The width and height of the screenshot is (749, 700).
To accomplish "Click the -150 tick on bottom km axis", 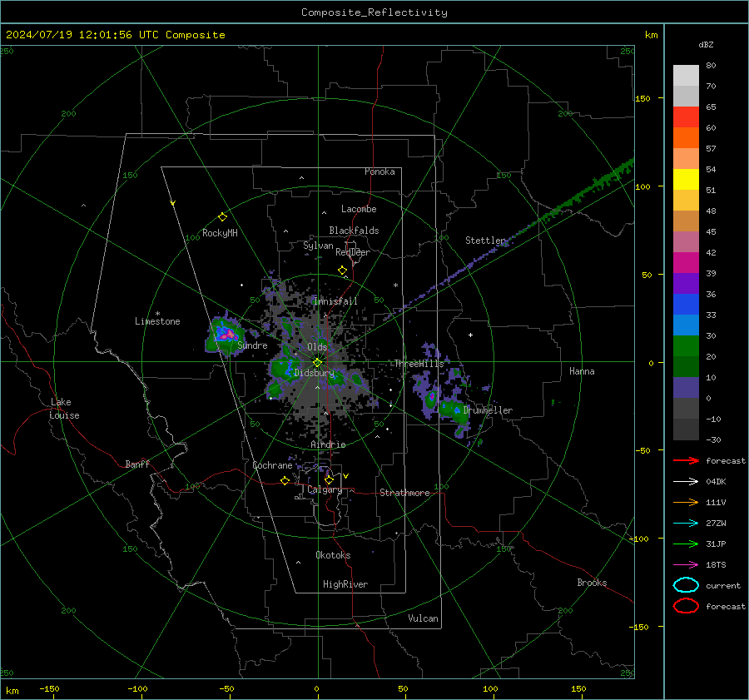I will tap(49, 688).
